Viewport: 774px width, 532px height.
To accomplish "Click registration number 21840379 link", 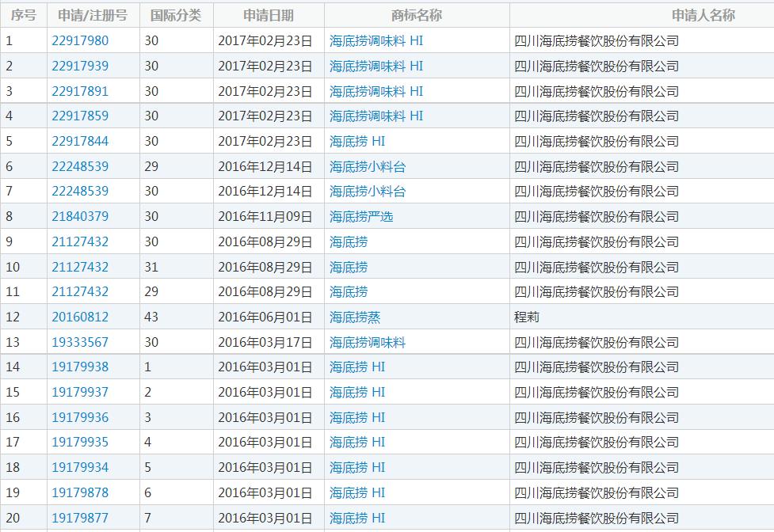I will click(80, 216).
